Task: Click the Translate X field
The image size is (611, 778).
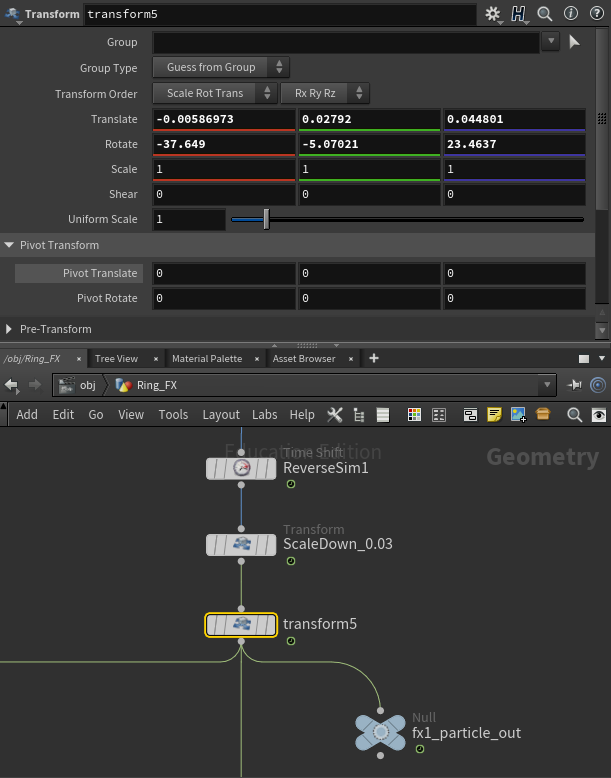Action: pyautogui.click(x=224, y=120)
